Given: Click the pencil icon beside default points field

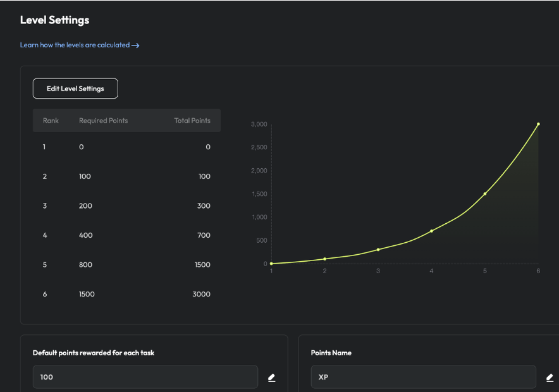Looking at the screenshot, I should pyautogui.click(x=271, y=377).
